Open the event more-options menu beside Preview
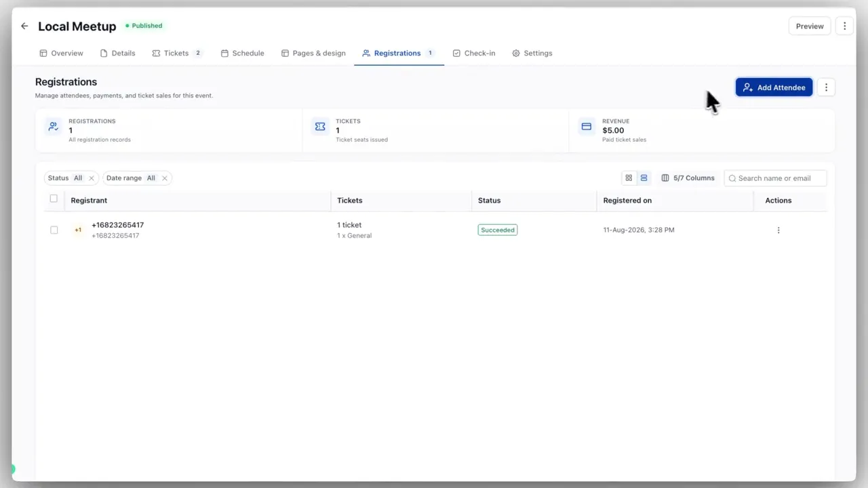This screenshot has width=868, height=488. pos(844,26)
